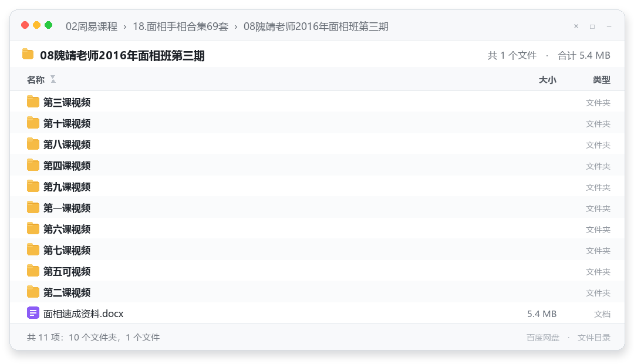Click the folder icon of 第九课视频
The height and width of the screenshot is (364, 634).
click(33, 187)
